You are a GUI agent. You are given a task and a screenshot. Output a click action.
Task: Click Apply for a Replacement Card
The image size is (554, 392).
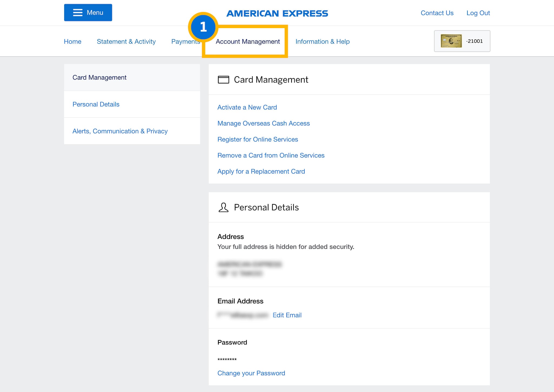click(261, 171)
